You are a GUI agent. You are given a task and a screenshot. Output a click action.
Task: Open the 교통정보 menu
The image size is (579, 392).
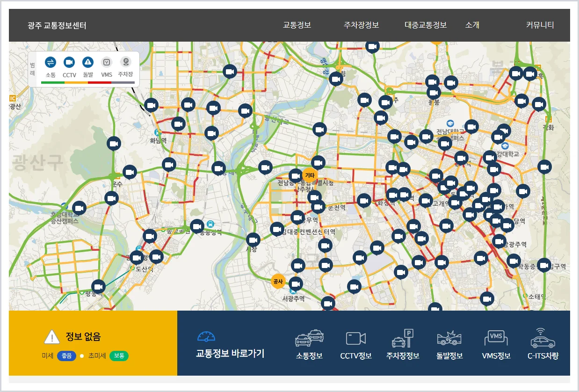297,25
